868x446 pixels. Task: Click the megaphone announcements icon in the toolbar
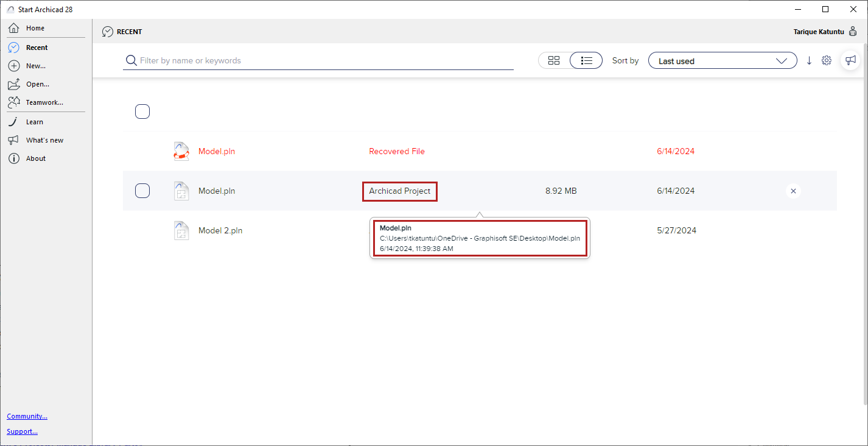[x=850, y=60]
